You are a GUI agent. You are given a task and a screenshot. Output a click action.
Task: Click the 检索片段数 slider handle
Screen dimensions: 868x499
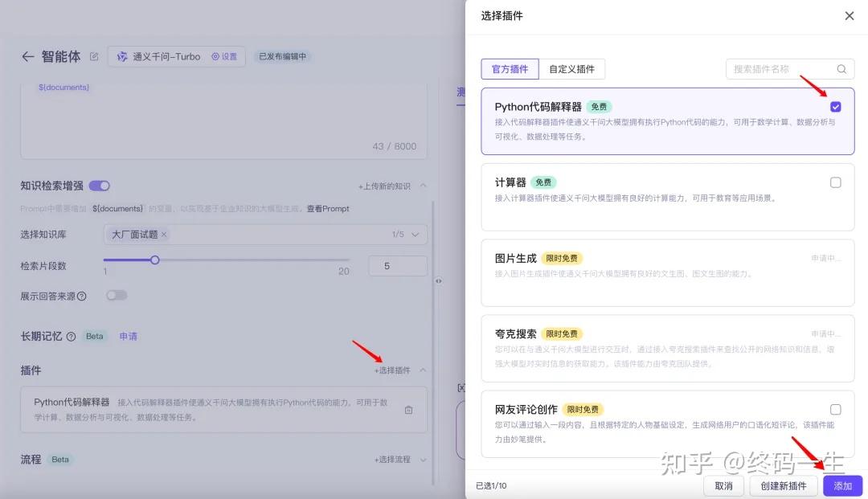tap(155, 260)
